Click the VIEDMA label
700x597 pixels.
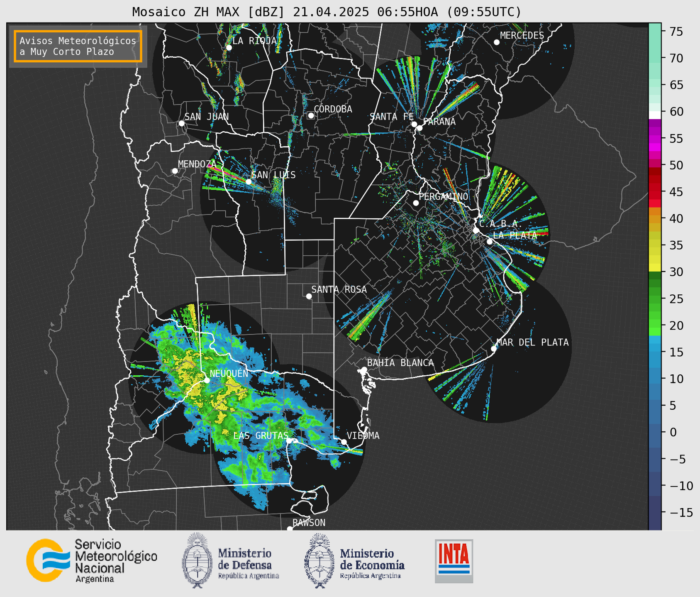tap(363, 436)
